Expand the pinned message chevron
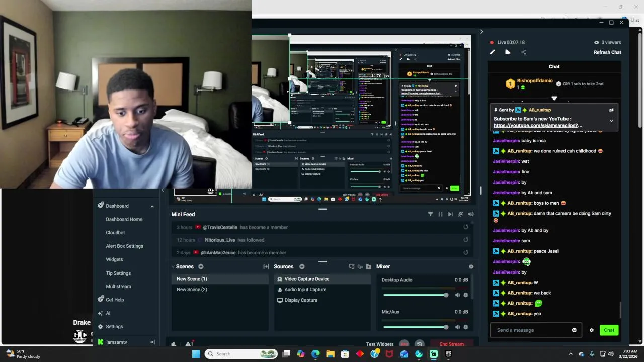This screenshot has width=644, height=362. [x=611, y=121]
